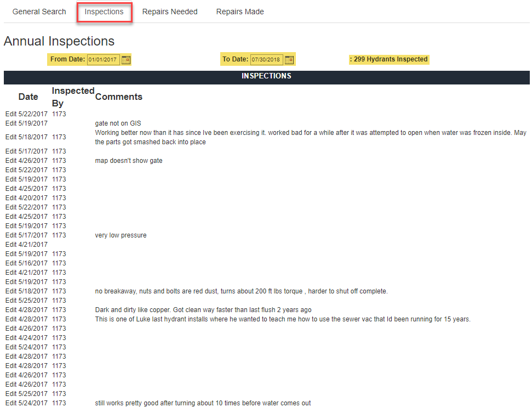Edit the 'Luke last hydrant installs' row

point(11,319)
